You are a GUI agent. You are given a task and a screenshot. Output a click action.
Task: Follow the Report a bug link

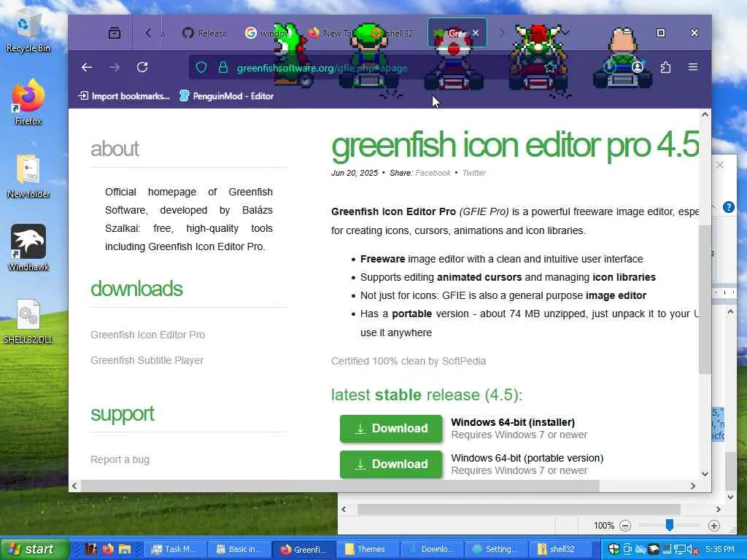(x=120, y=459)
